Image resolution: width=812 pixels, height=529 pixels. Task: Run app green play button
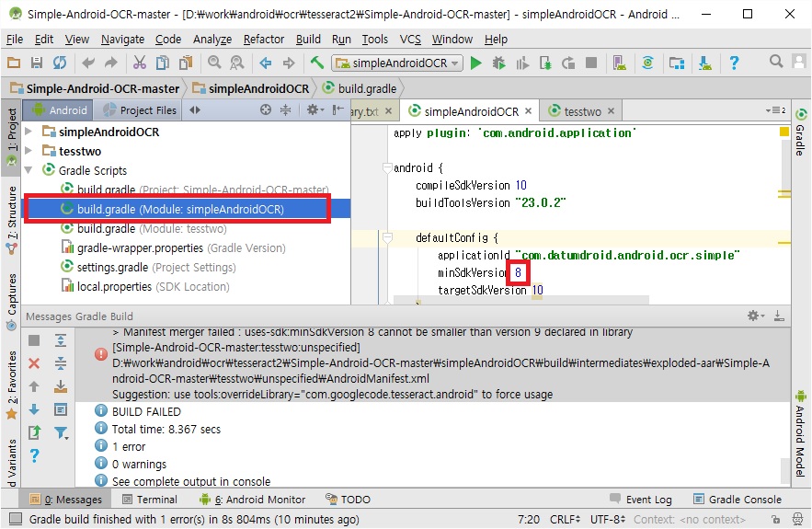(x=476, y=63)
